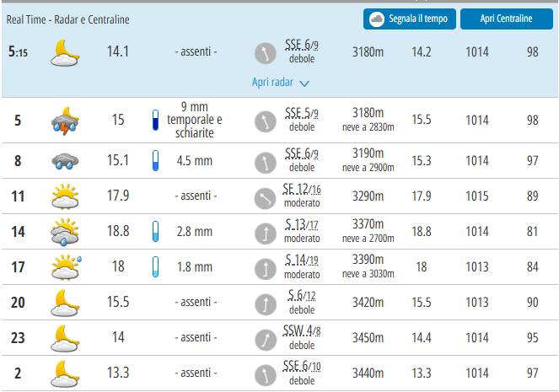This screenshot has width=559, height=392.
Task: Expand the Apri radar section
Action: (274, 83)
